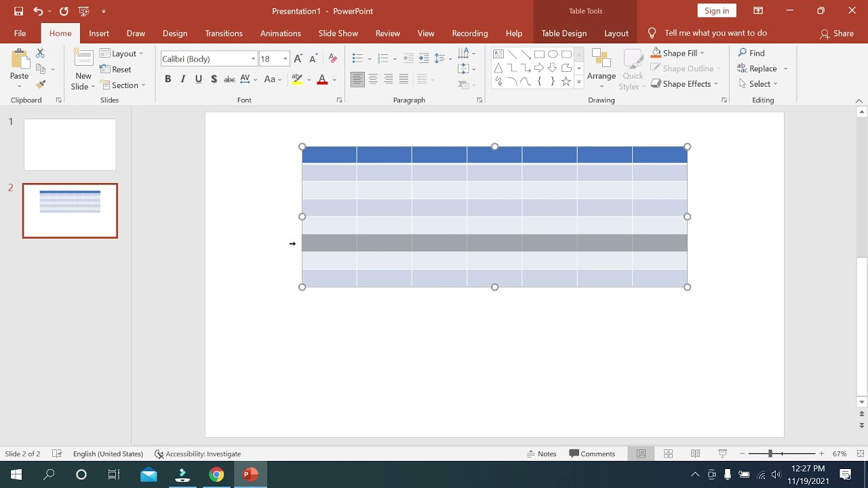Open Font dialog launcher
The height and width of the screenshot is (488, 868).
340,100
